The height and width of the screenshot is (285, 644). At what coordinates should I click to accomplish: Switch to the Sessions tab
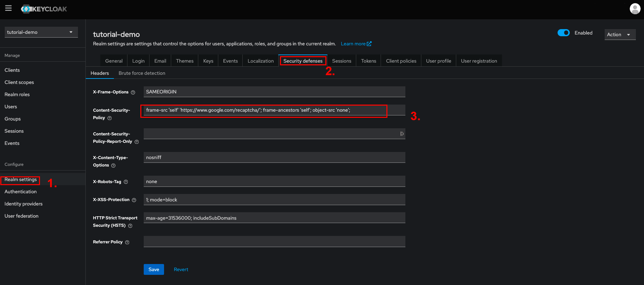(342, 61)
